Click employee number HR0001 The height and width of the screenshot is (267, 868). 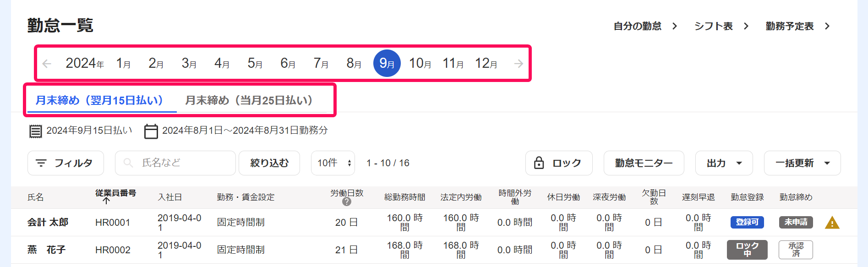pyautogui.click(x=113, y=223)
